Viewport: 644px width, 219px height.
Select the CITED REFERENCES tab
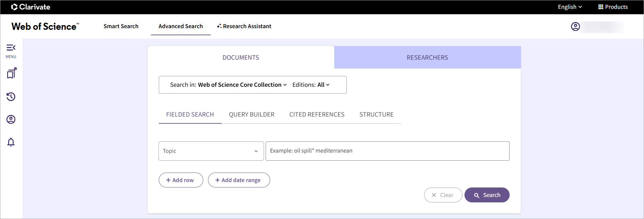(x=317, y=115)
